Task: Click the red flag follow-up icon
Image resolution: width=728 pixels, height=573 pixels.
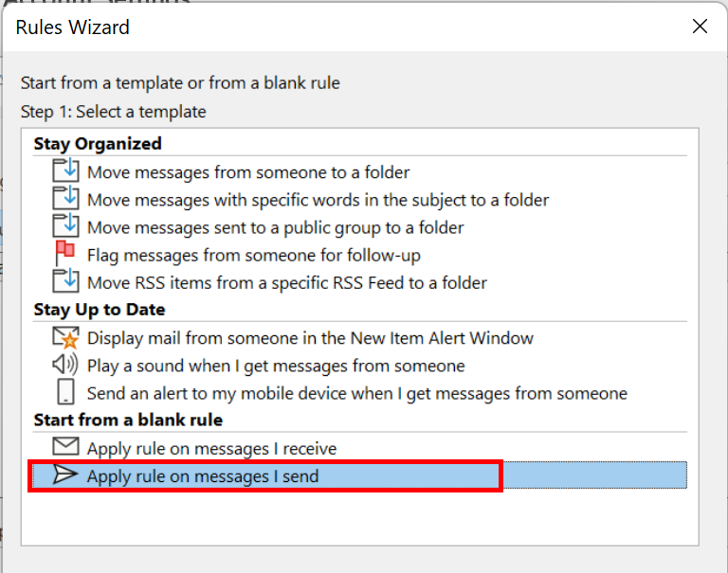Action: click(x=66, y=254)
